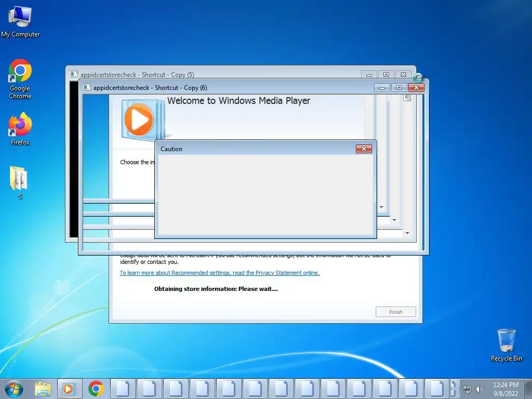Click the 'Welcome to Windows Media Player' heading
This screenshot has width=532, height=399.
238,101
